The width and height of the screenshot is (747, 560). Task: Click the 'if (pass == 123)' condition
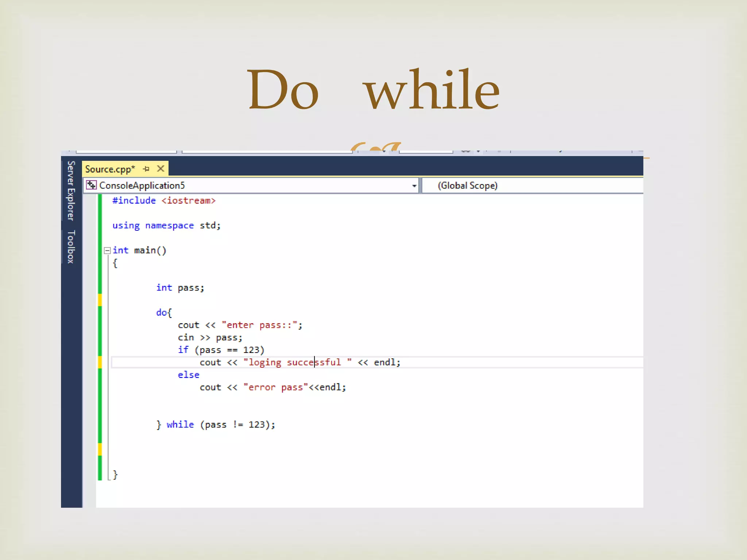[221, 350]
